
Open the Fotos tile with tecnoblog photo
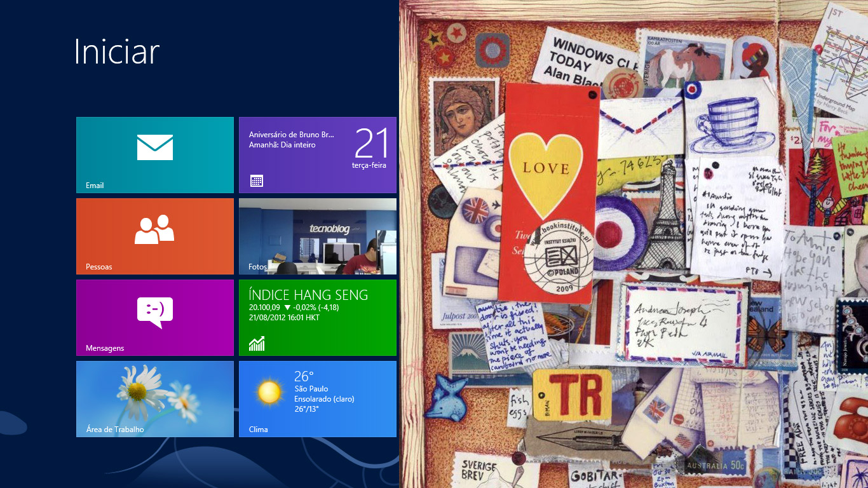318,236
